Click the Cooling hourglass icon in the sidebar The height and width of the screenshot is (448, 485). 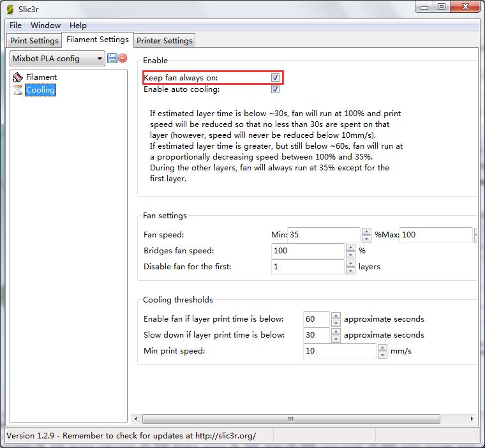[18, 90]
